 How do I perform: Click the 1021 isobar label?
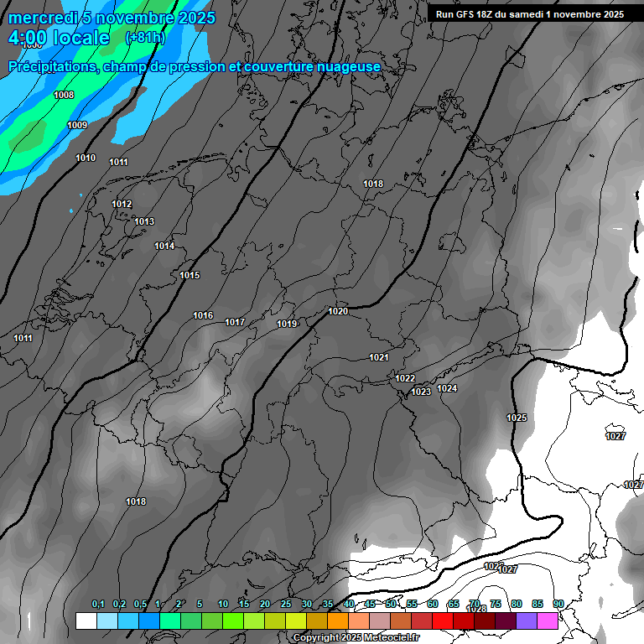(379, 357)
